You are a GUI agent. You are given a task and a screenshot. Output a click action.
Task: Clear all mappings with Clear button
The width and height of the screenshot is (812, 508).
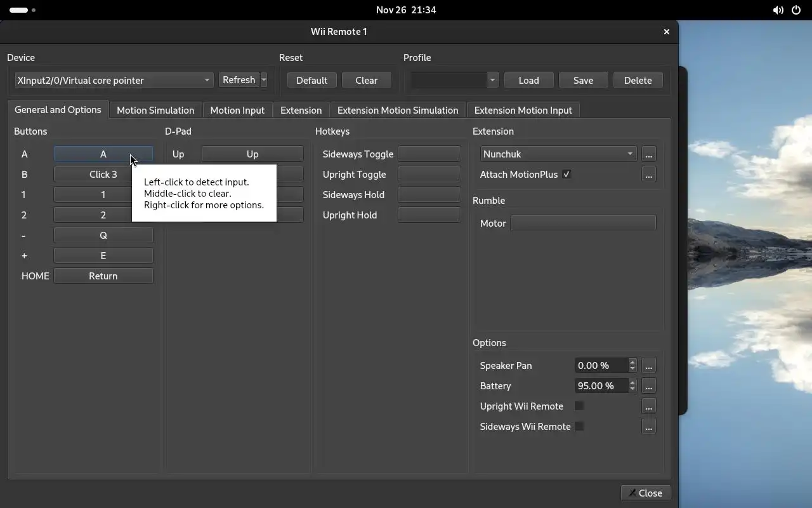366,81
